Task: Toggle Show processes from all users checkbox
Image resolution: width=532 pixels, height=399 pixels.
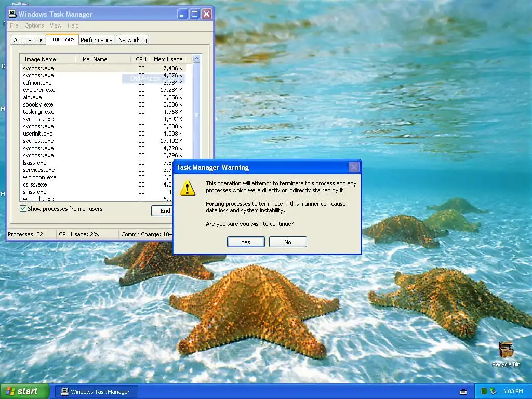Action: [23, 209]
